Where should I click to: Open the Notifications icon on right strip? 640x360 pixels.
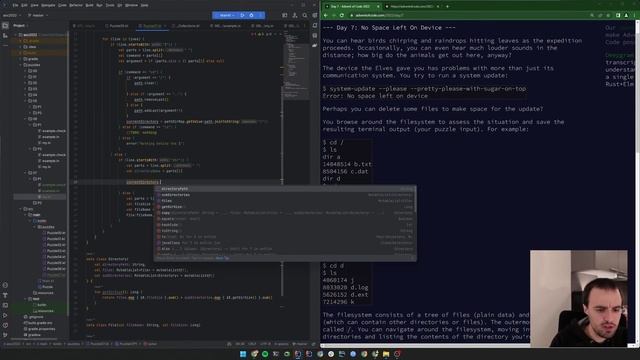(x=315, y=26)
